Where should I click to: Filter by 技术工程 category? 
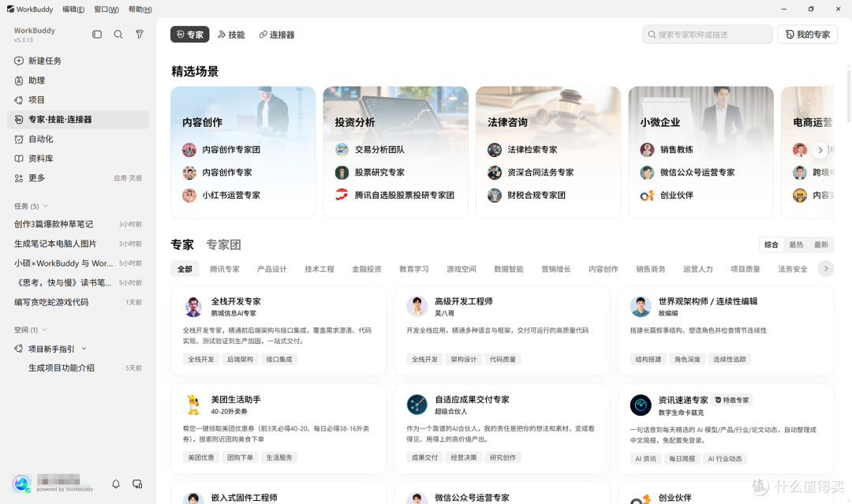point(319,269)
